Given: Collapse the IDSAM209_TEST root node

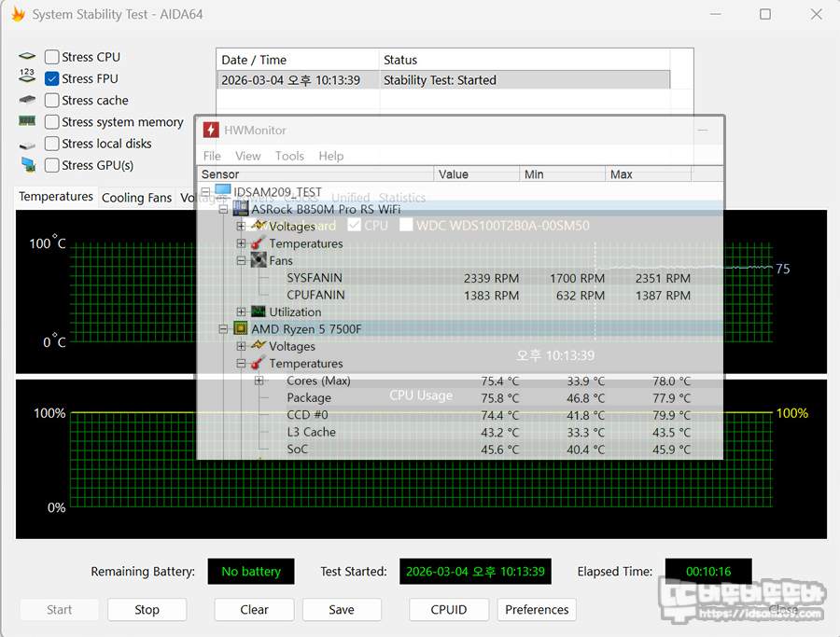Looking at the screenshot, I should point(205,191).
